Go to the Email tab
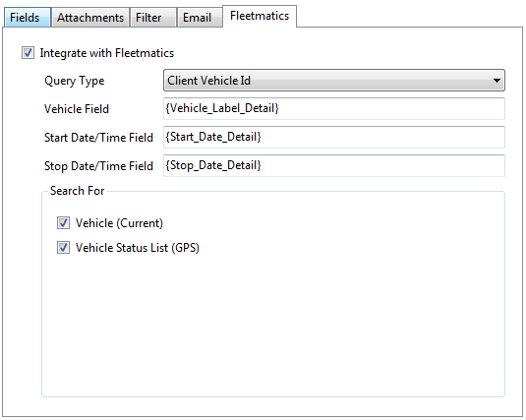 pyautogui.click(x=200, y=17)
